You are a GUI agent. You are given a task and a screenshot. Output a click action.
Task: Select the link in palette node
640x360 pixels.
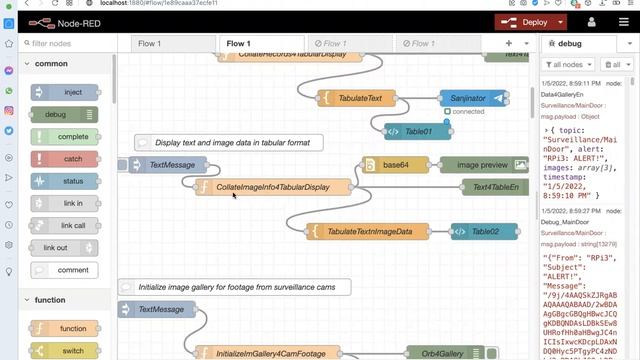(64, 203)
